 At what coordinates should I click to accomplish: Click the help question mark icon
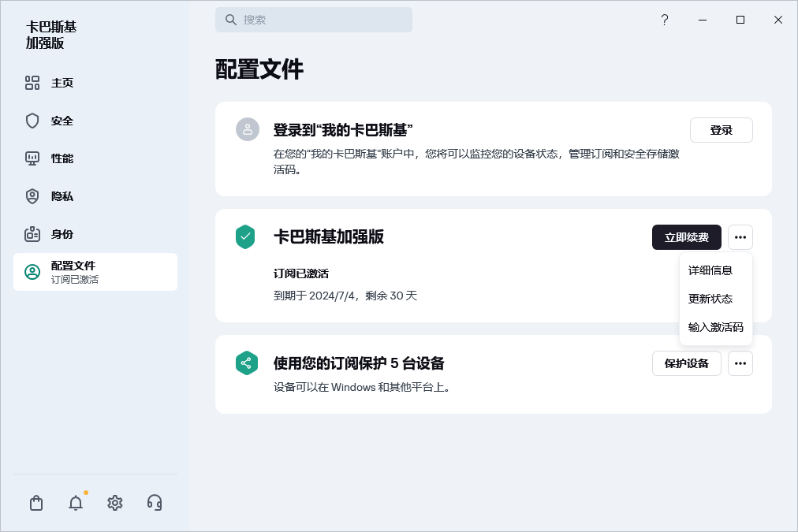pos(665,20)
